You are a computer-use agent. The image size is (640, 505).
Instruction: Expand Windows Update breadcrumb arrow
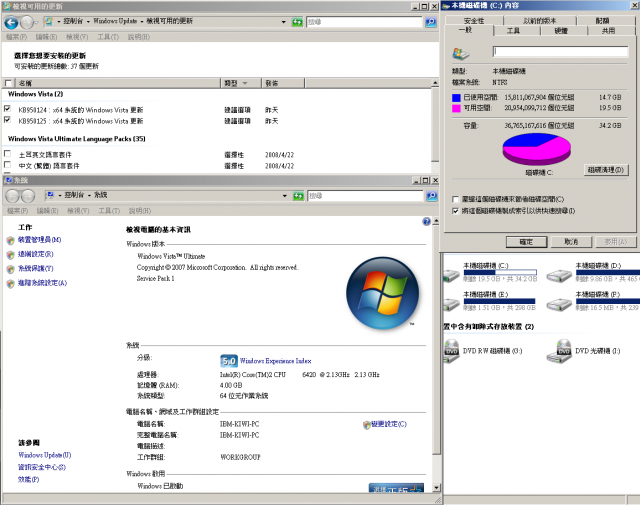(x=142, y=21)
